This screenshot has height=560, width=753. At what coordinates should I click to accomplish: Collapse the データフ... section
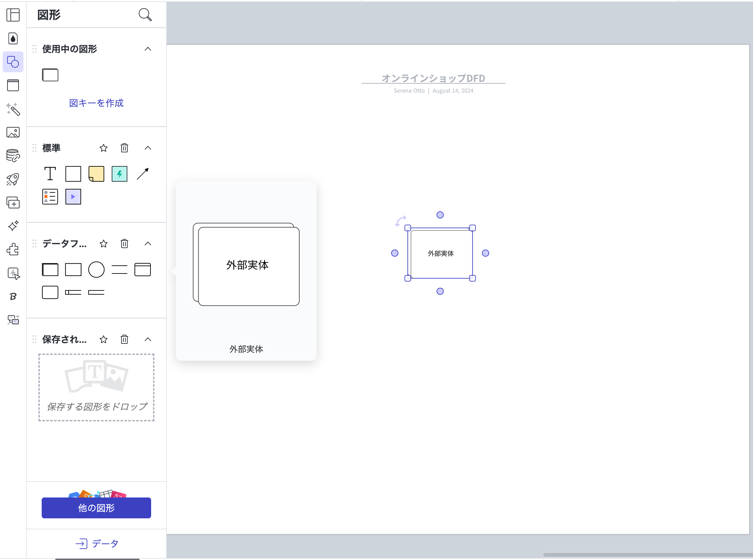148,244
